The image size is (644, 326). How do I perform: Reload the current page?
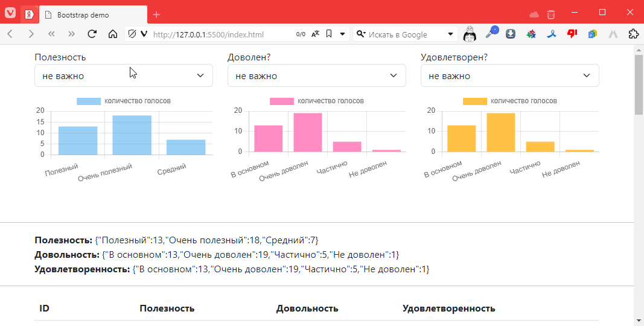click(x=92, y=34)
